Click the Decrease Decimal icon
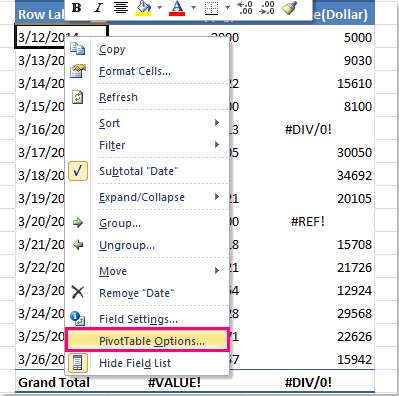 click(267, 8)
